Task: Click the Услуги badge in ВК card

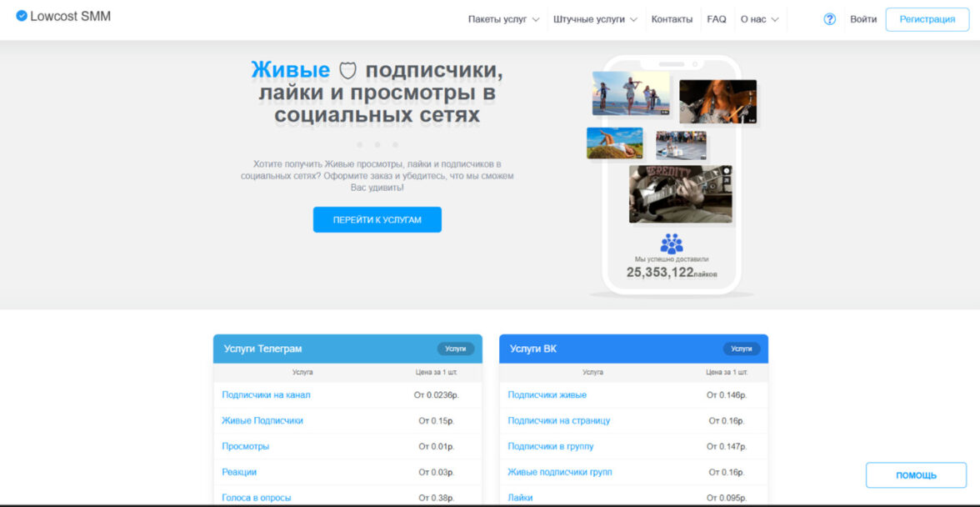Action: 742,349
